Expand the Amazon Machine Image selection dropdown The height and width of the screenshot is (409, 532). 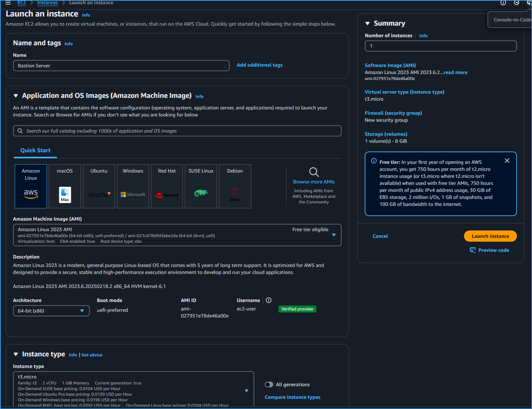[334, 235]
